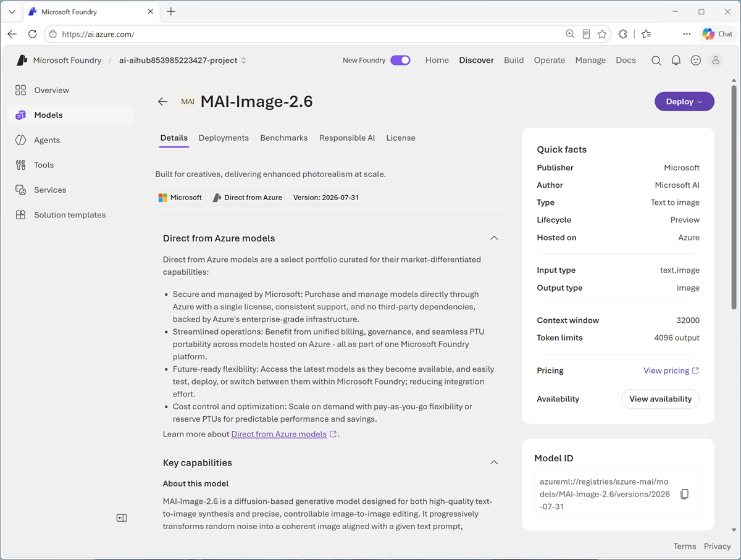This screenshot has height=560, width=741.
Task: Open the browser tab list dropdown arrow
Action: [12, 12]
